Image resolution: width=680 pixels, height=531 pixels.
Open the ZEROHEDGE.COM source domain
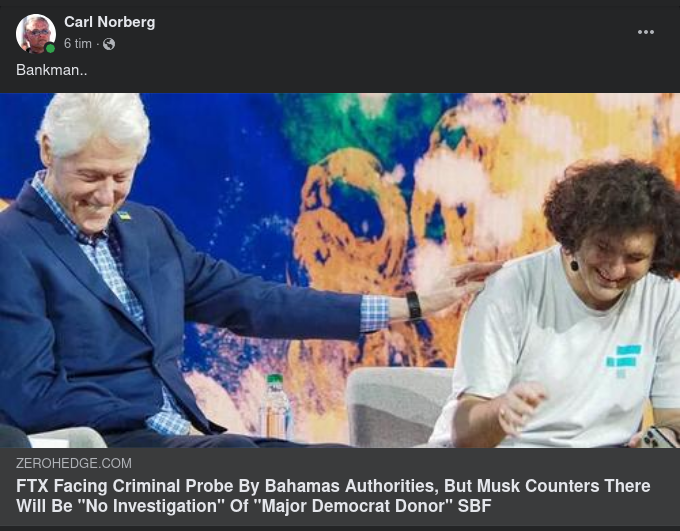(x=74, y=463)
